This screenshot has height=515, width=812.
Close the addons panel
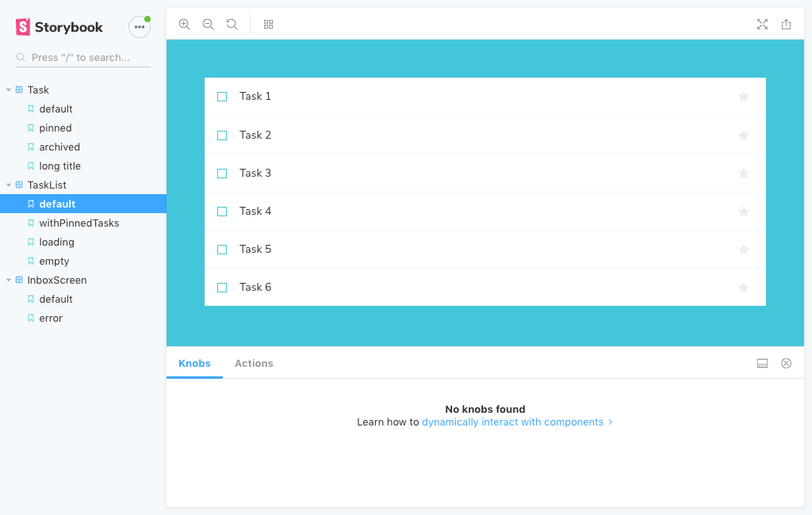pyautogui.click(x=786, y=364)
